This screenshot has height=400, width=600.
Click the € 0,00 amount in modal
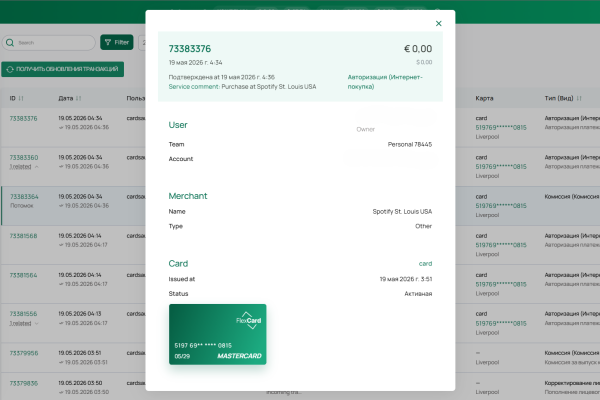pos(418,49)
